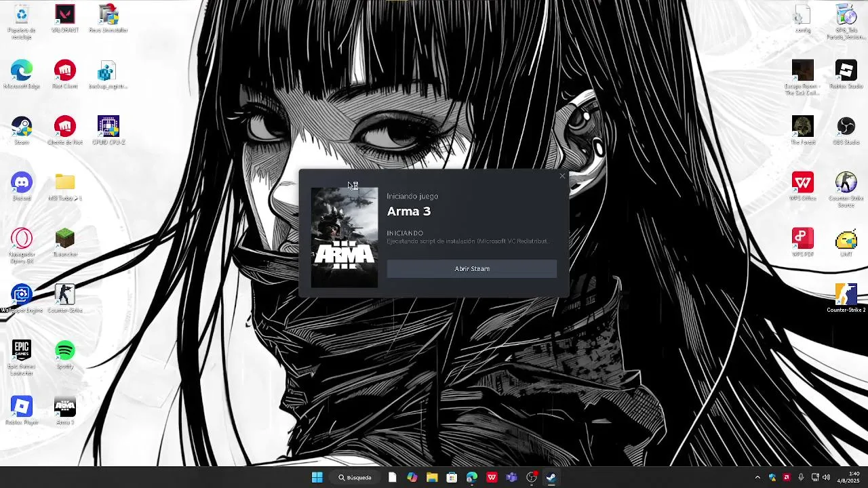The width and height of the screenshot is (868, 488).
Task: Select the MSI Turbo folder icon
Action: (65, 186)
